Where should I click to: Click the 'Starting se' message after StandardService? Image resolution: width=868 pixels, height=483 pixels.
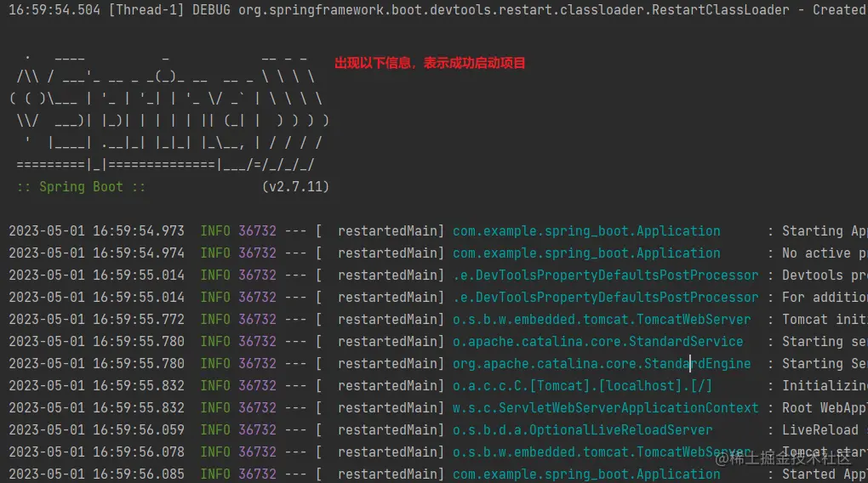825,342
